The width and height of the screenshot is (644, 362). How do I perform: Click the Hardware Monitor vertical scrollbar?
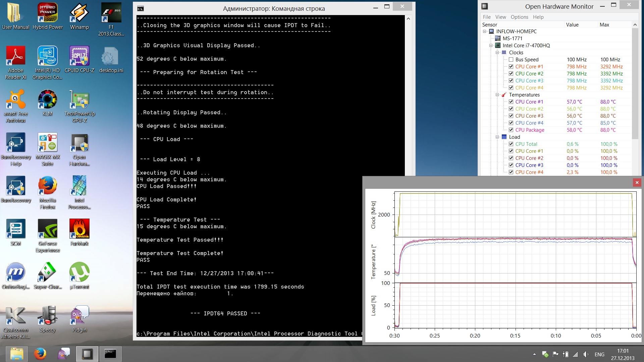pos(635,84)
